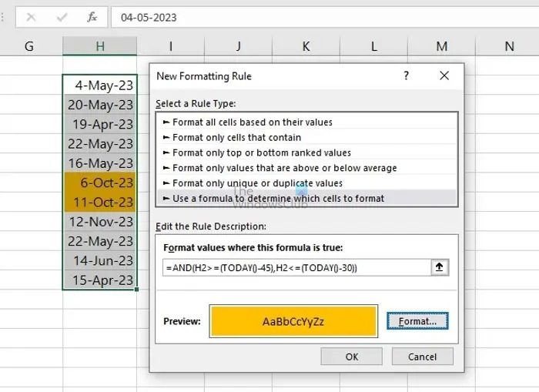Click the dialog help question mark icon
Screen dimensions: 539x392
406,75
